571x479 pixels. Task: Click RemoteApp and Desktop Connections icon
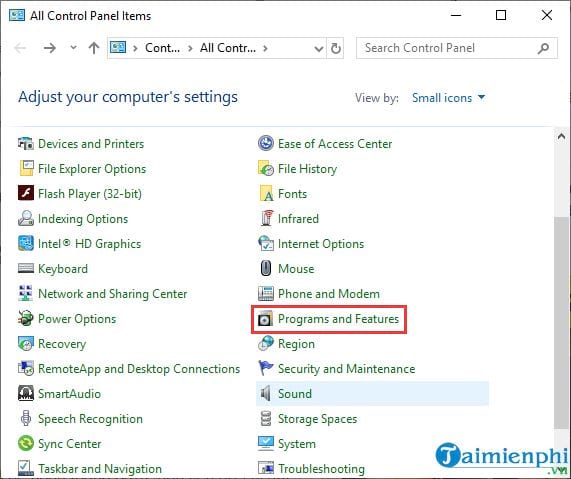[25, 368]
